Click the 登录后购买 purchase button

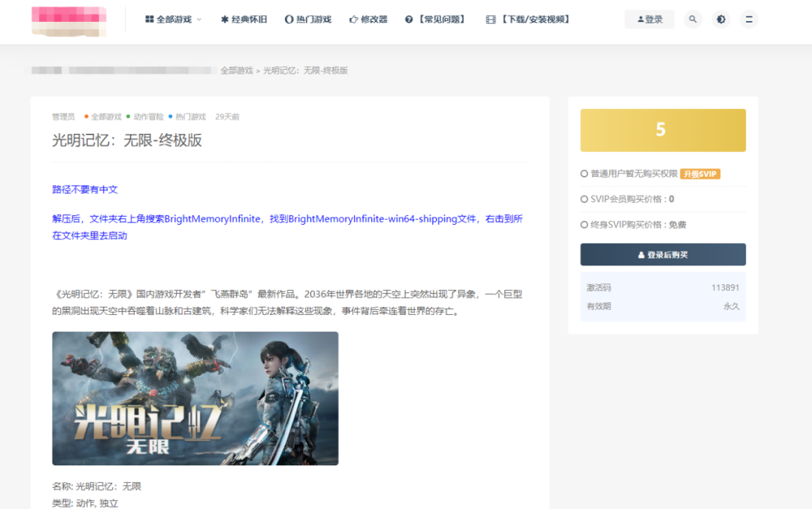click(663, 255)
